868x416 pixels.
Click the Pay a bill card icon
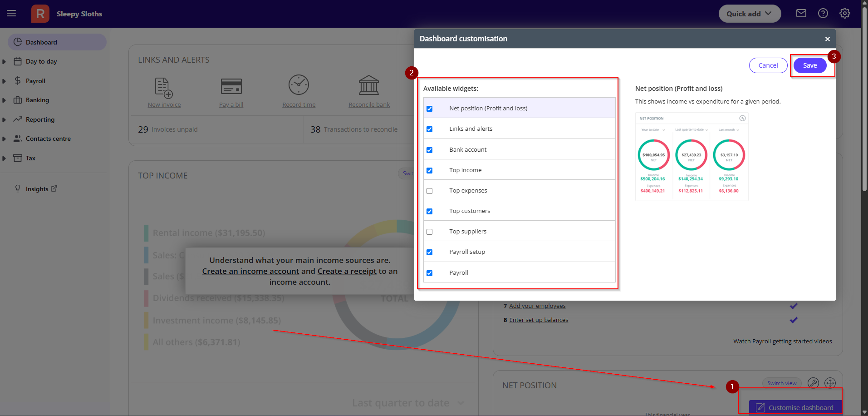pos(231,86)
